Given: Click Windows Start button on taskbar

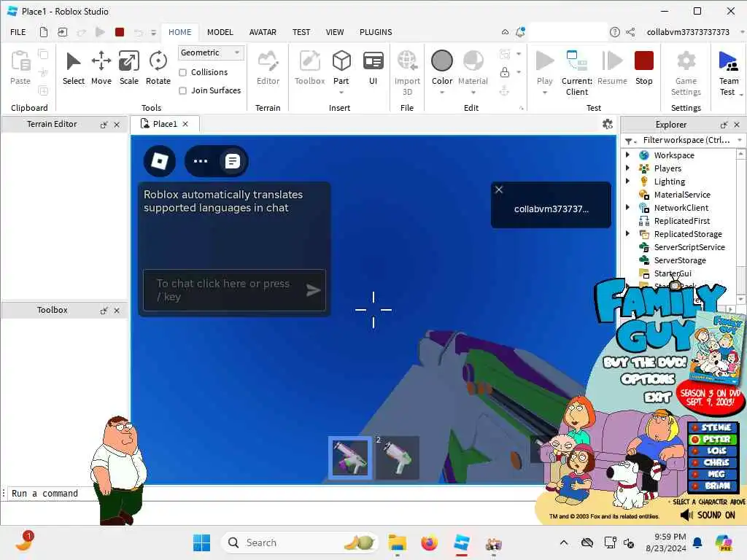Looking at the screenshot, I should point(201,542).
